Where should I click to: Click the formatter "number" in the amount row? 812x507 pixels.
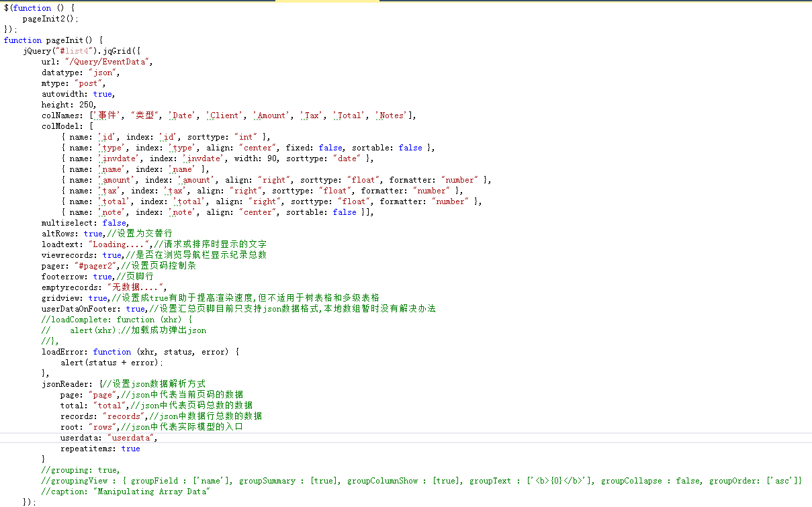pyautogui.click(x=459, y=180)
